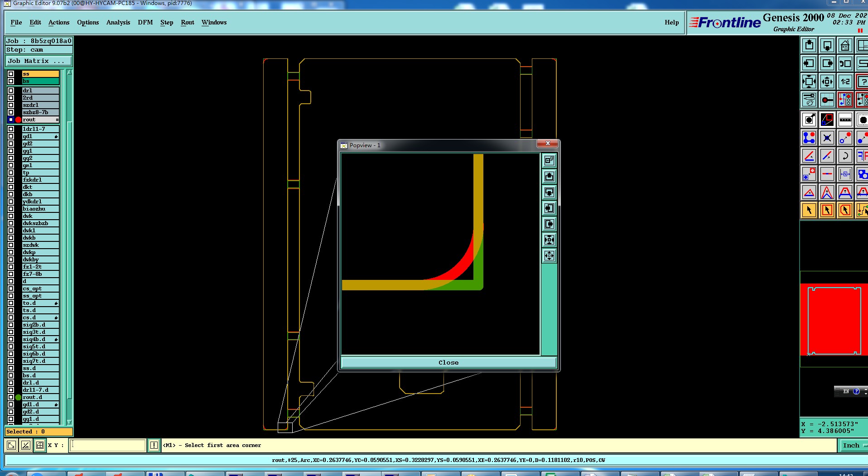Click the diagonal arrow coordinate mode icon
868x476 pixels.
point(12,445)
